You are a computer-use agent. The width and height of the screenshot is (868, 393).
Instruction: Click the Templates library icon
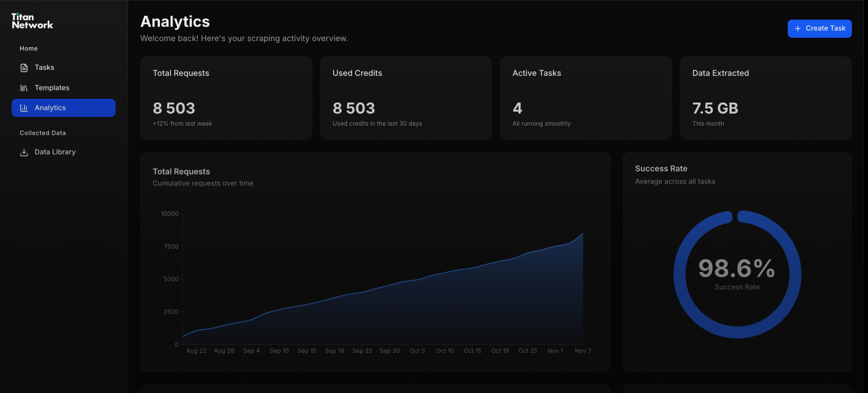pyautogui.click(x=24, y=88)
